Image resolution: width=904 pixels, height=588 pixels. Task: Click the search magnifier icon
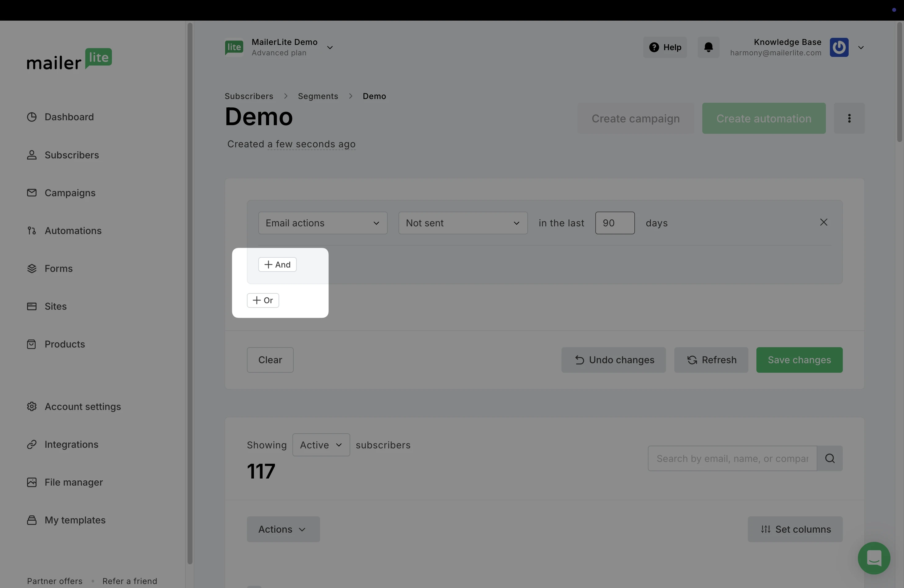(x=830, y=459)
